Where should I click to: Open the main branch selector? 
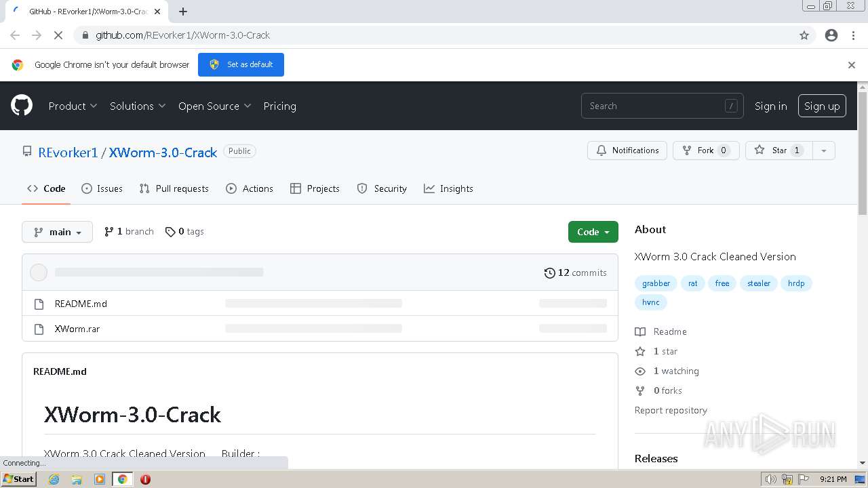point(58,232)
